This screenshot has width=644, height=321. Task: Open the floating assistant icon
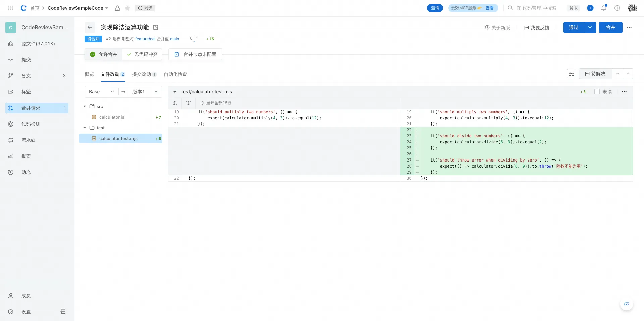click(627, 304)
